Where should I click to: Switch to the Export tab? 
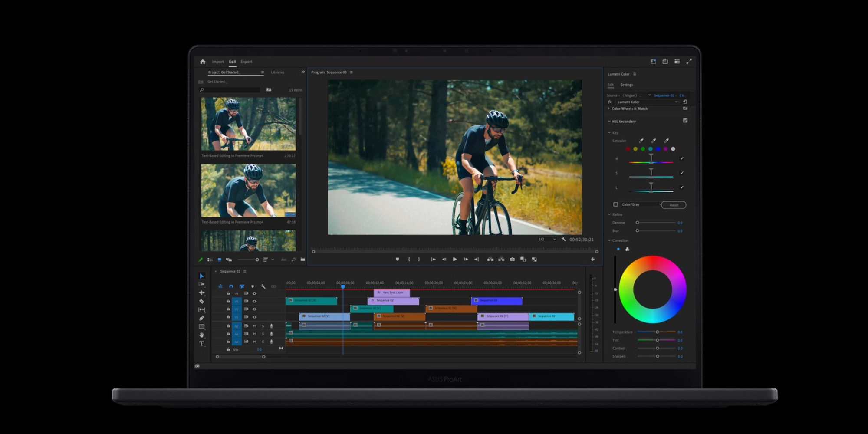click(246, 62)
